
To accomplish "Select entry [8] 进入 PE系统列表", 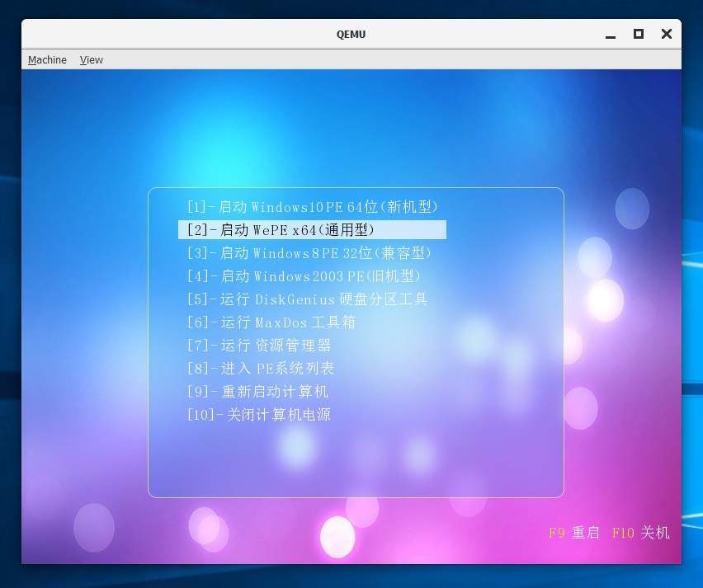I will (x=261, y=369).
